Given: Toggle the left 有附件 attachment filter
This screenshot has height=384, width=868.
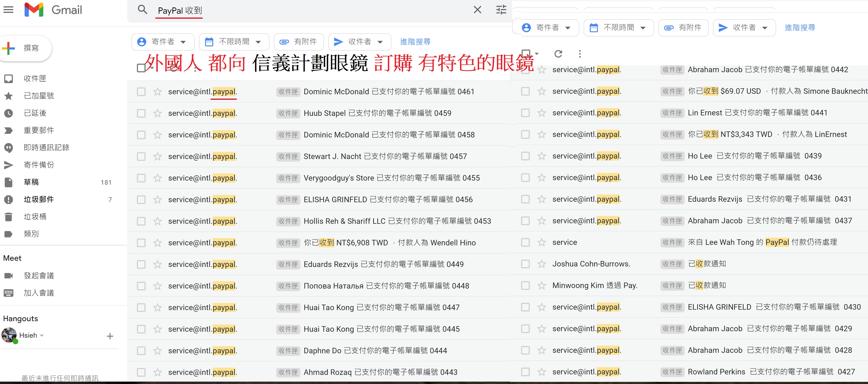Looking at the screenshot, I should (299, 42).
